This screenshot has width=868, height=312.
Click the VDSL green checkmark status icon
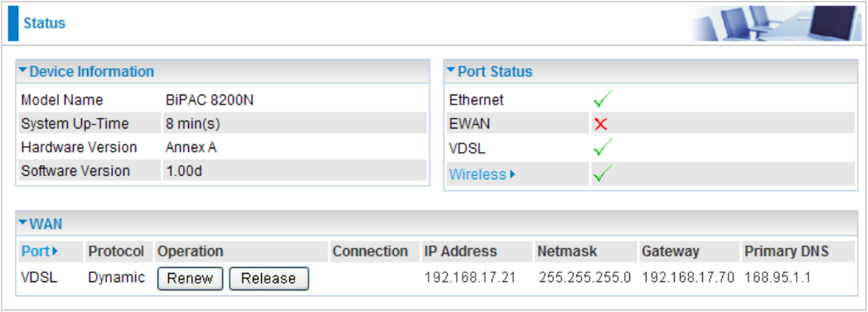coord(603,148)
